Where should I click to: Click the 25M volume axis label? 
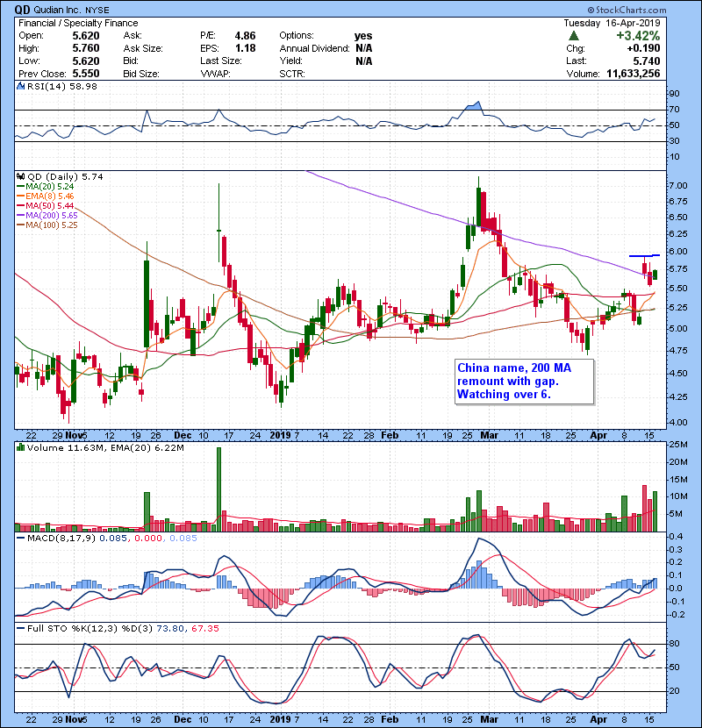pyautogui.click(x=677, y=445)
